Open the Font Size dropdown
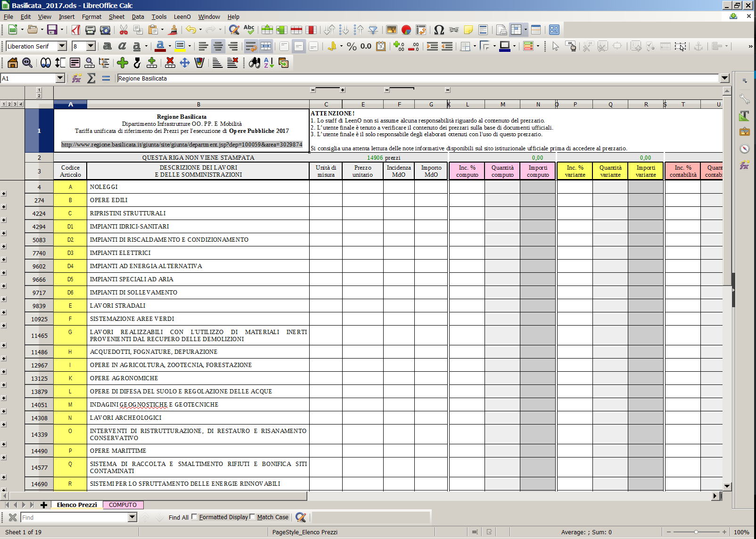The height and width of the screenshot is (539, 756). pyautogui.click(x=91, y=46)
